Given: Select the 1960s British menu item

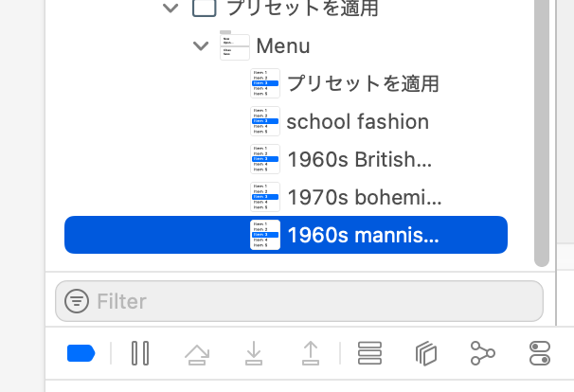Looking at the screenshot, I should pos(359,159).
